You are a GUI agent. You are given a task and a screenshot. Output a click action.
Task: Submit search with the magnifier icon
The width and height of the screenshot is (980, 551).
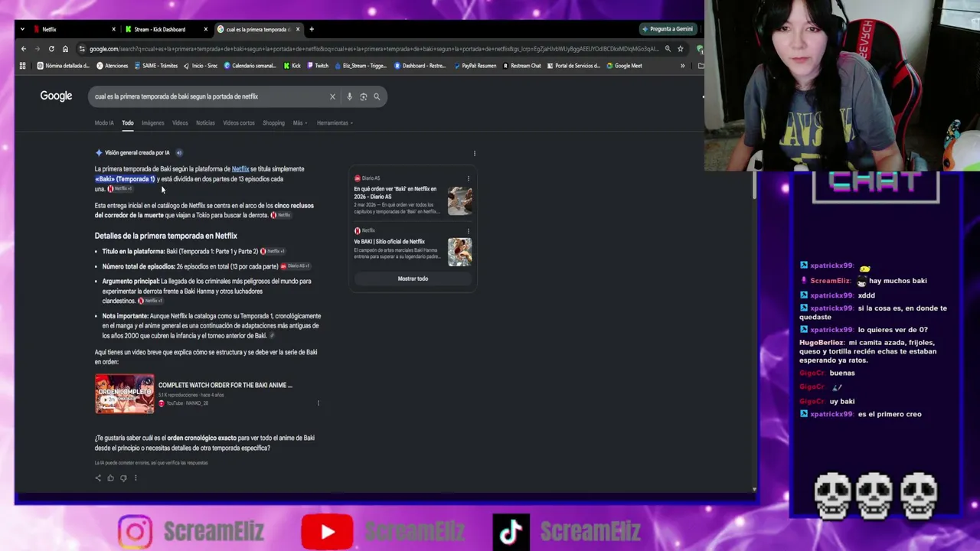pos(377,96)
